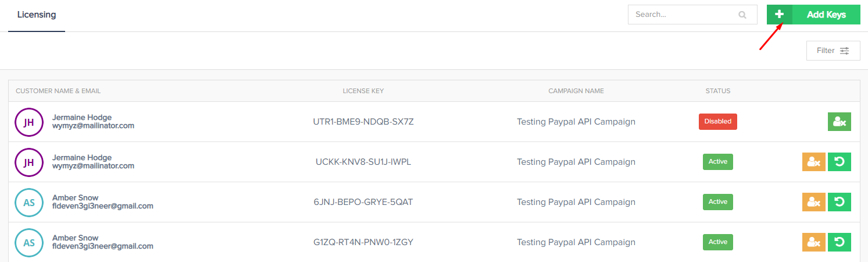Click orange user icon for key 6JNJ-BEPO-GRYE-5QAT
This screenshot has width=868, height=262.
click(x=813, y=202)
